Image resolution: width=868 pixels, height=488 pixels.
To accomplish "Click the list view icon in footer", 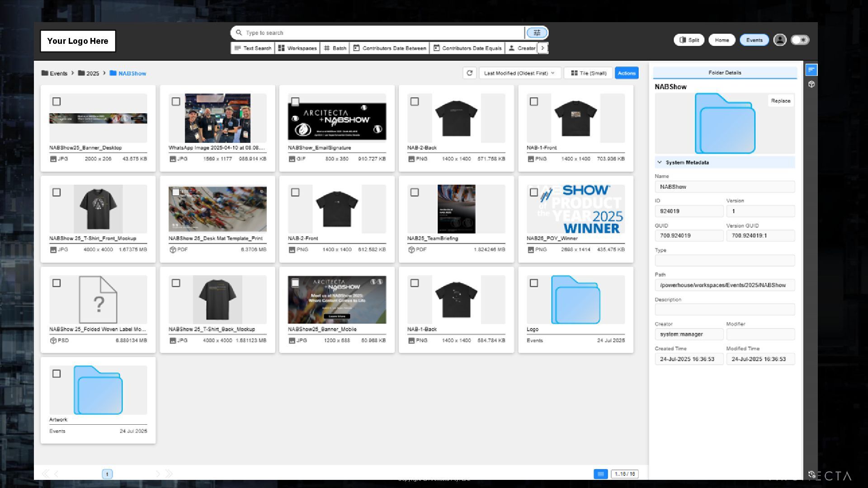I will coord(600,474).
